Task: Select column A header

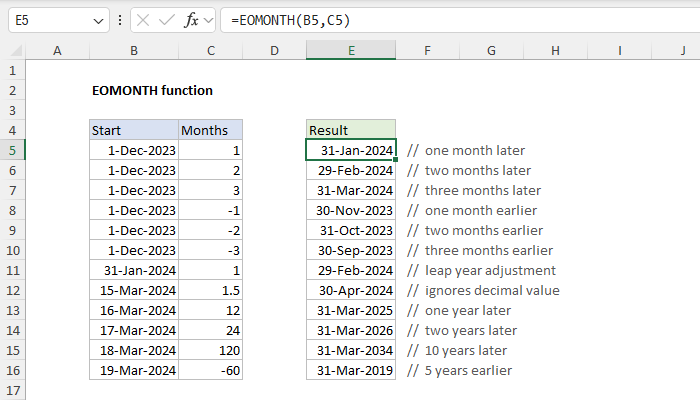Action: click(57, 50)
